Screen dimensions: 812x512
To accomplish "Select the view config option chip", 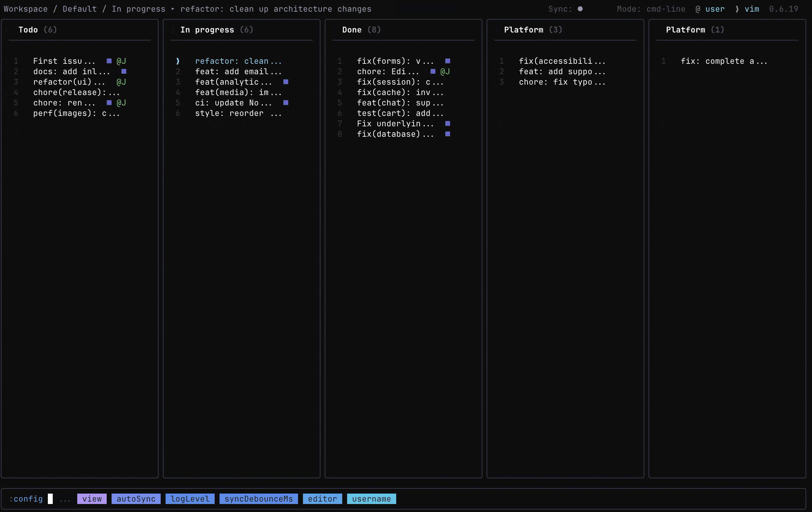I will (92, 499).
